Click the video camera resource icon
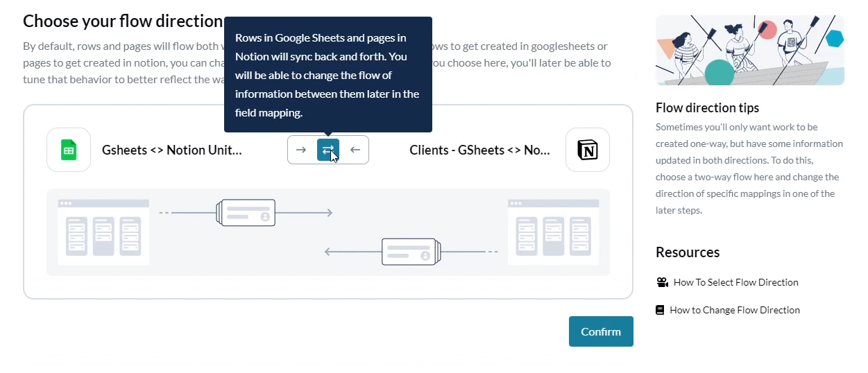This screenshot has height=373, width=868. click(x=662, y=282)
